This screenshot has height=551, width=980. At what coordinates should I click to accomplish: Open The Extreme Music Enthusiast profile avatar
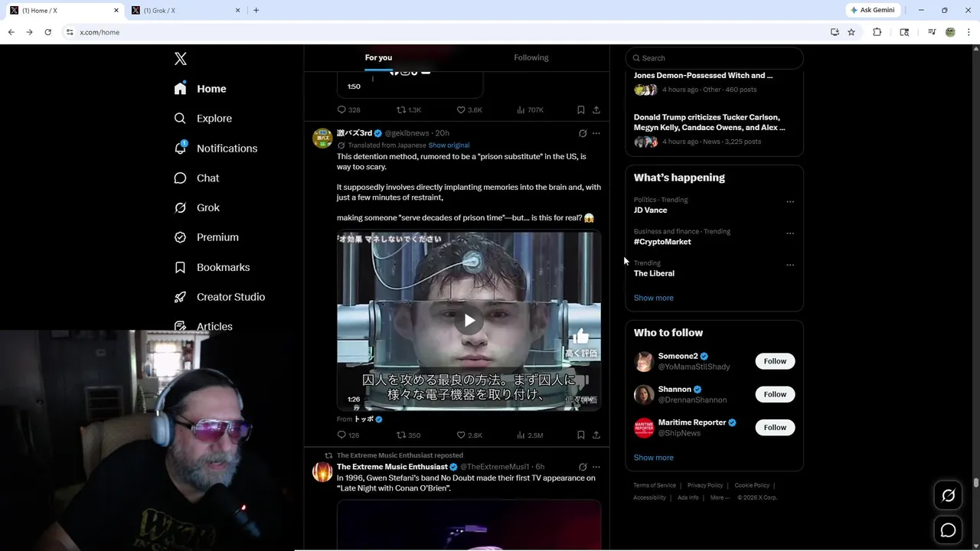click(x=322, y=471)
